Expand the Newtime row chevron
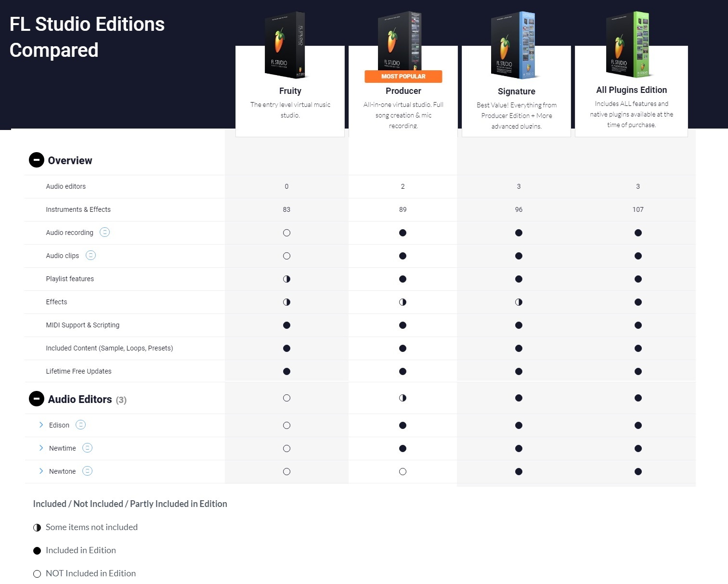Screen dimensions: 728x584 click(x=41, y=448)
